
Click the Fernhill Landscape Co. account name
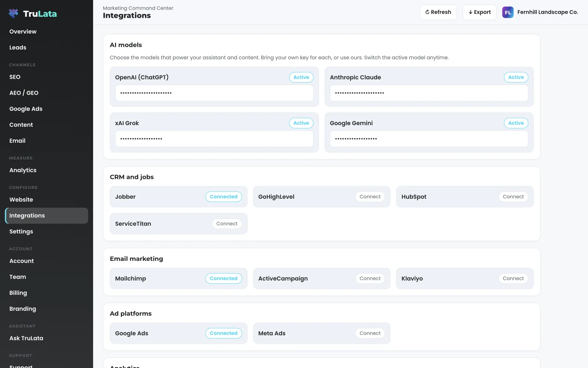pyautogui.click(x=548, y=12)
